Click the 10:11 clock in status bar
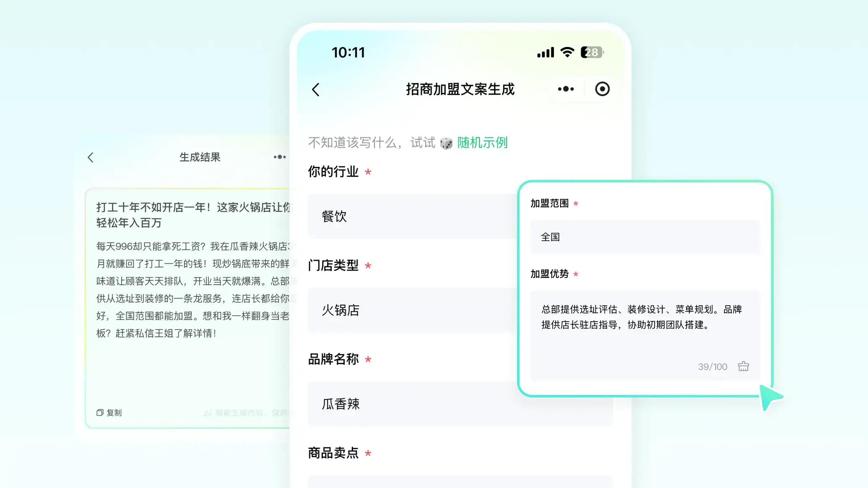This screenshot has height=488, width=868. click(x=348, y=52)
